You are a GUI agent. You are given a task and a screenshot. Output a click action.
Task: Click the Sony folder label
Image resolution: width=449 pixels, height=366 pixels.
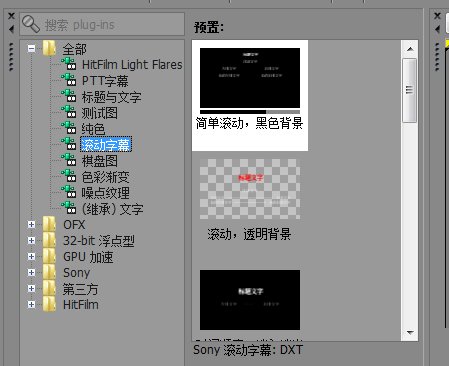76,273
